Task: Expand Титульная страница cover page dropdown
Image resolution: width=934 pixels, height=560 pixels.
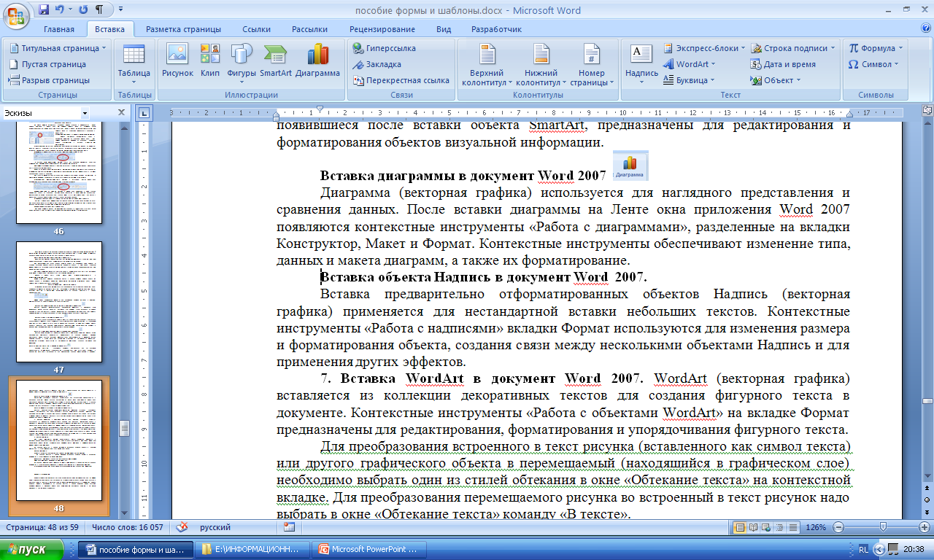Action: 104,48
